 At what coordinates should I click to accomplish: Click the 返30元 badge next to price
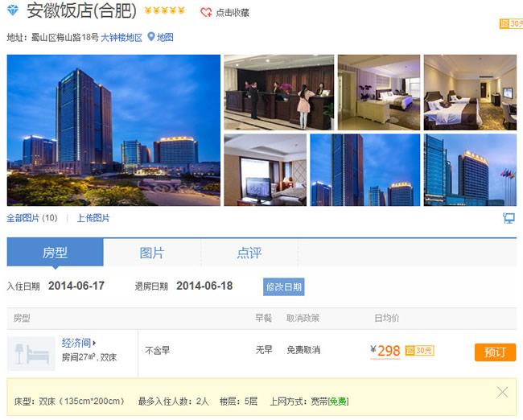point(419,351)
